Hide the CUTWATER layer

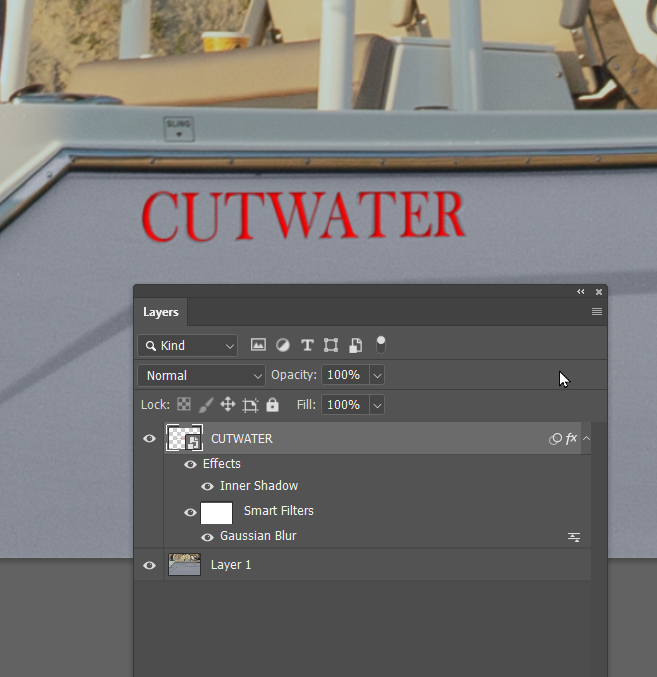[149, 439]
